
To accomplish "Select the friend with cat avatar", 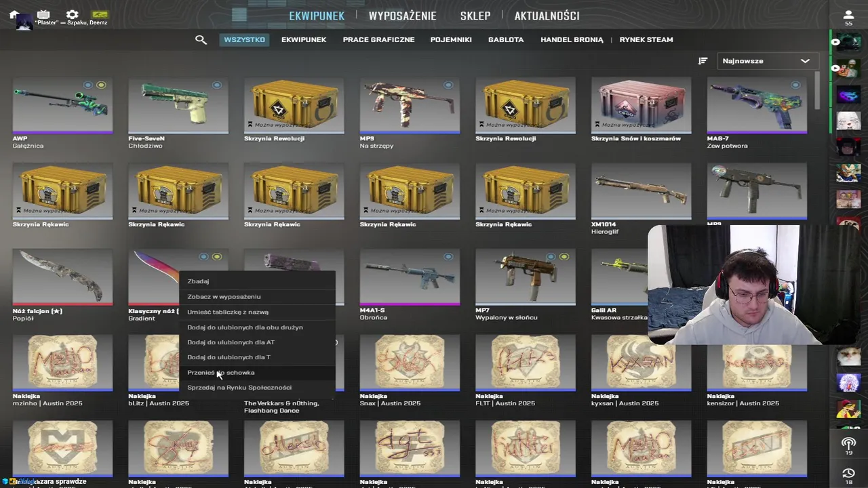I will (x=848, y=355).
